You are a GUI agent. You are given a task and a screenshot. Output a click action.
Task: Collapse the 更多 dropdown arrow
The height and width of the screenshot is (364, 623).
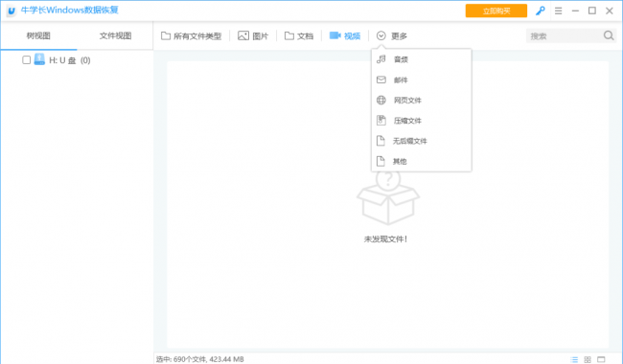click(381, 35)
